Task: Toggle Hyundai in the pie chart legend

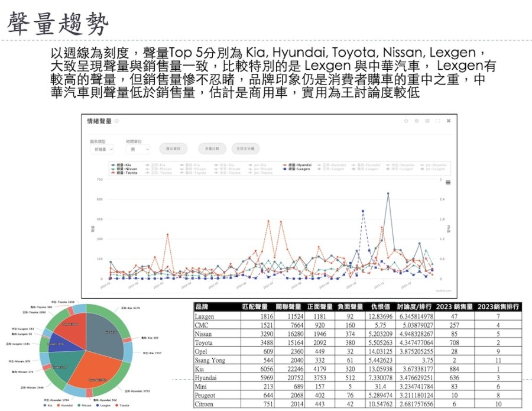Action: [65, 405]
